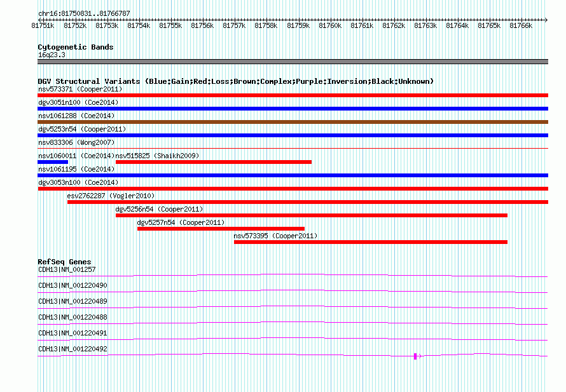
Task: Click the CDH13 NM_001220489 transcript line
Action: [293, 308]
